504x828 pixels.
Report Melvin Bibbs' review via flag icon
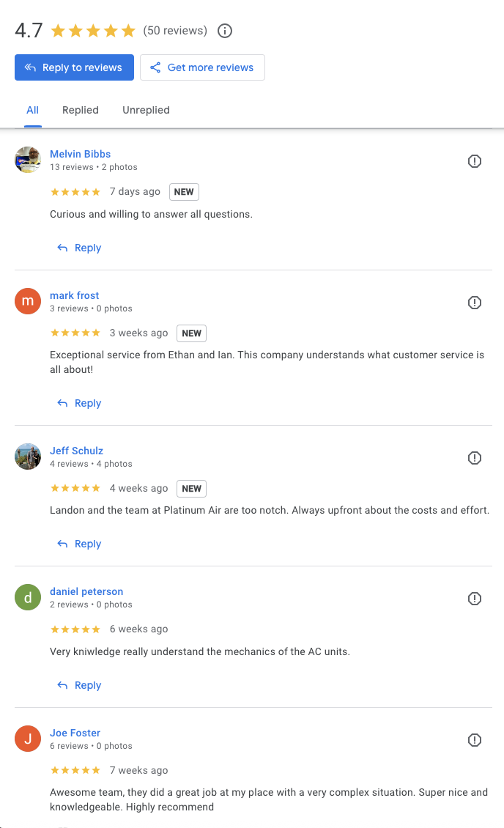[474, 161]
